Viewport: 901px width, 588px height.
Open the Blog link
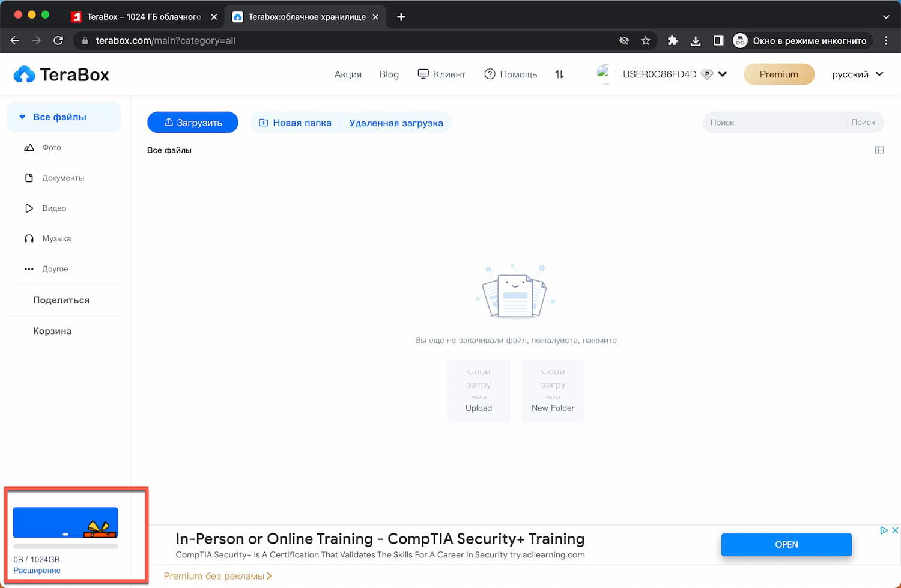point(389,74)
